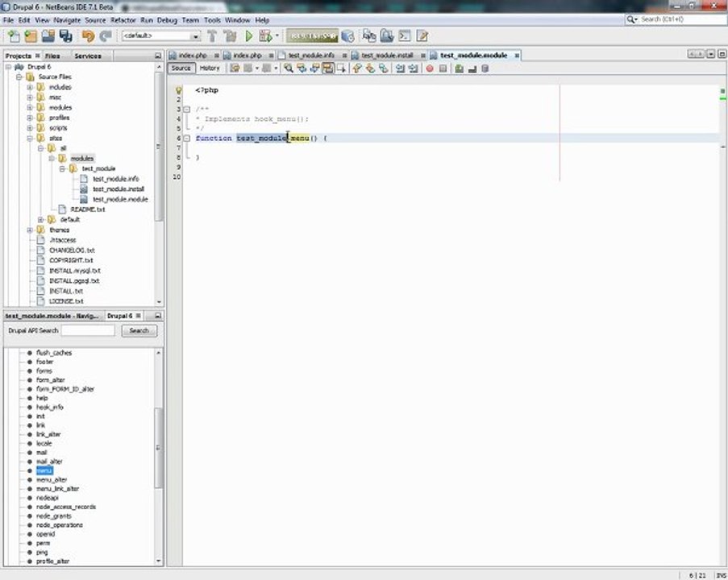Click the database clock icon in toolbar
Viewport: 728px width, 580px height.
pos(347,35)
